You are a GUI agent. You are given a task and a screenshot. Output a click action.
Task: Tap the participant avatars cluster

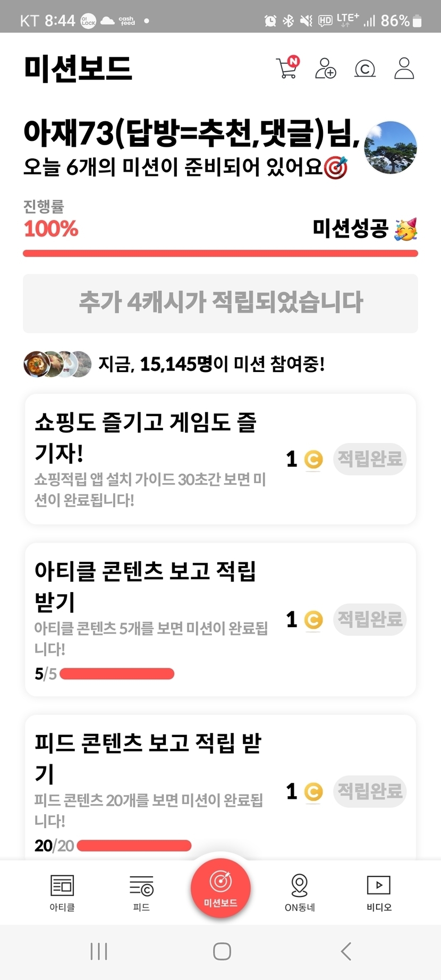[x=57, y=365]
